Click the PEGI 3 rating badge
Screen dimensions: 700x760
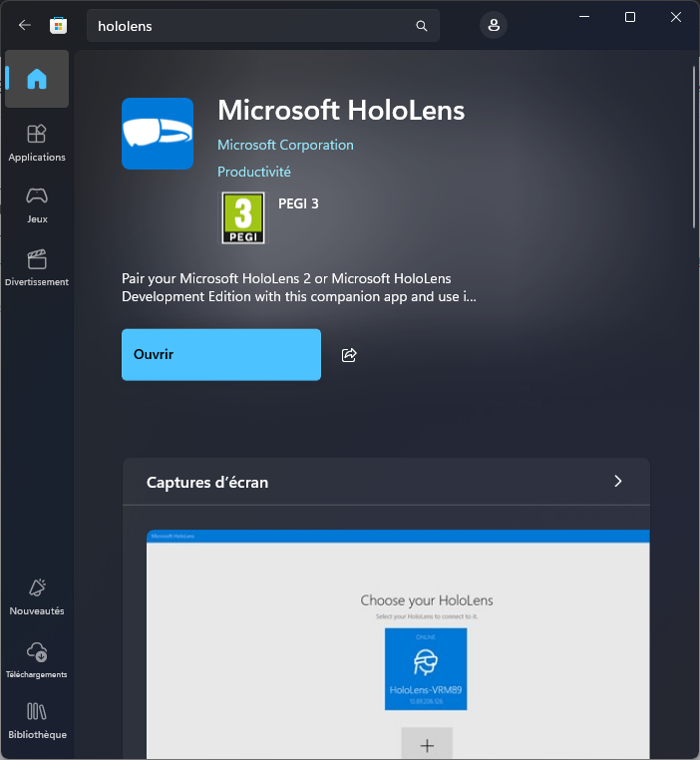tap(242, 217)
